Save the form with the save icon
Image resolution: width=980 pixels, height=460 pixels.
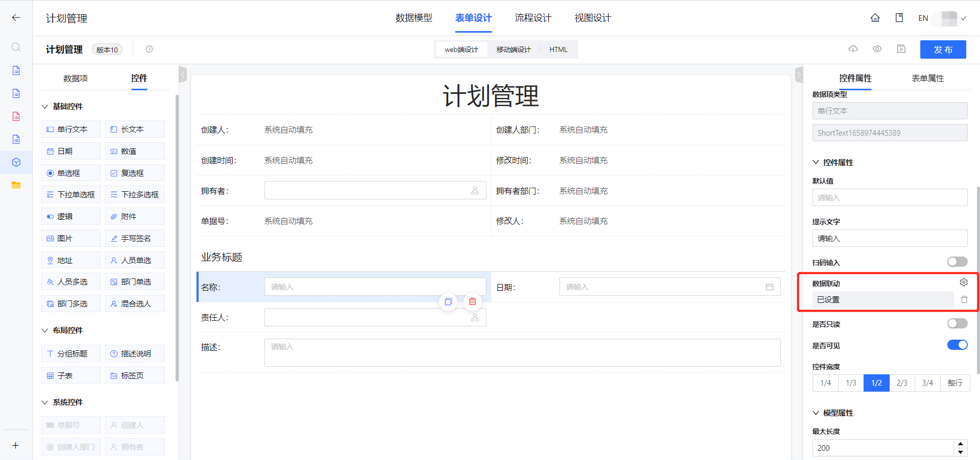901,49
